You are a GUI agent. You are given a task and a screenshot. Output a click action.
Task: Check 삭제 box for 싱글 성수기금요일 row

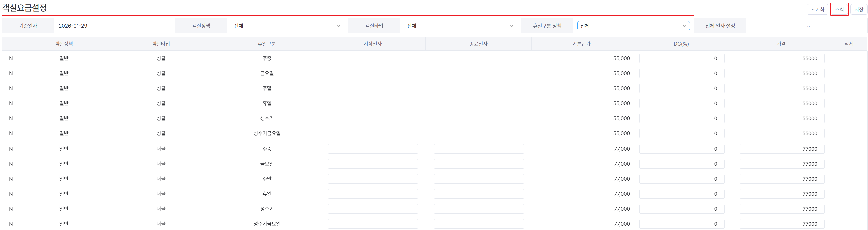(850, 134)
